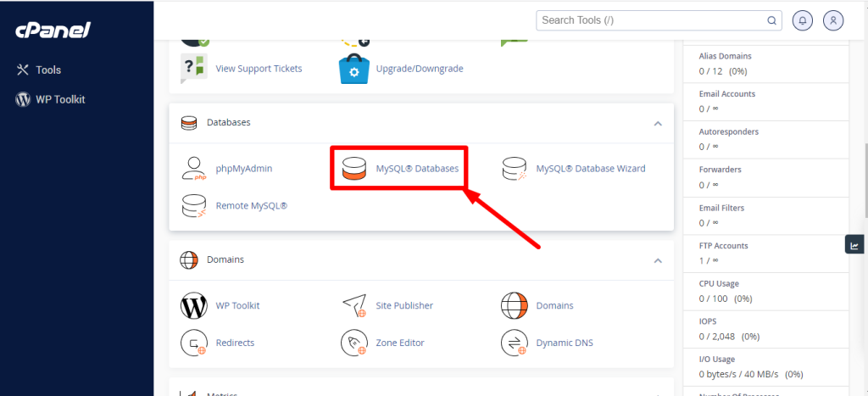The image size is (868, 396).
Task: Collapse the Domains section
Action: [x=658, y=260]
